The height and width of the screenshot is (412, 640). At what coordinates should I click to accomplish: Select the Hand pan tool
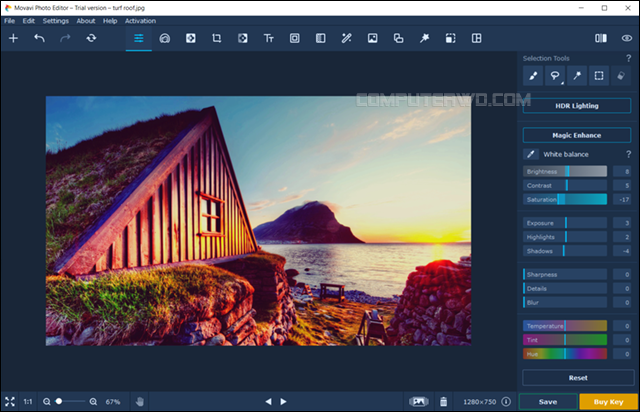(140, 402)
